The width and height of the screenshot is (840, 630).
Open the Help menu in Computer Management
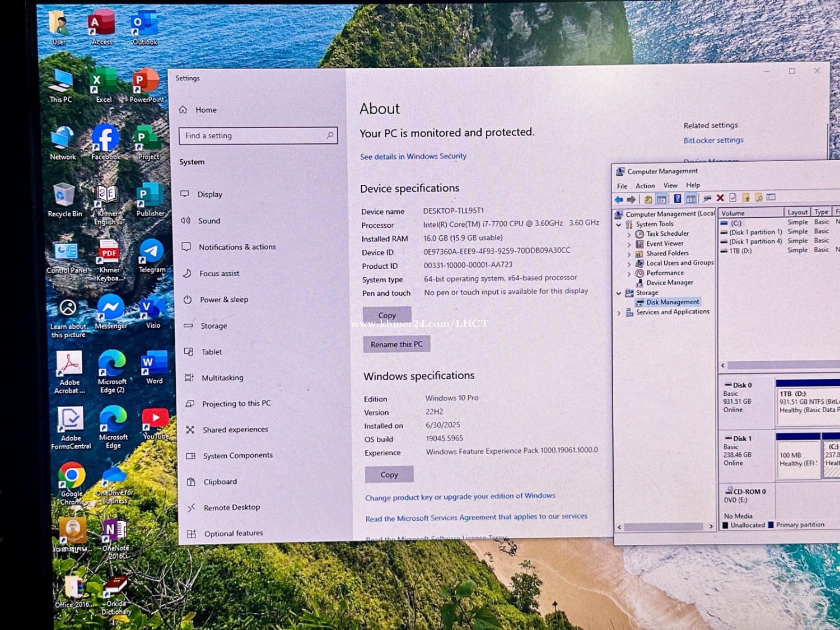point(693,185)
